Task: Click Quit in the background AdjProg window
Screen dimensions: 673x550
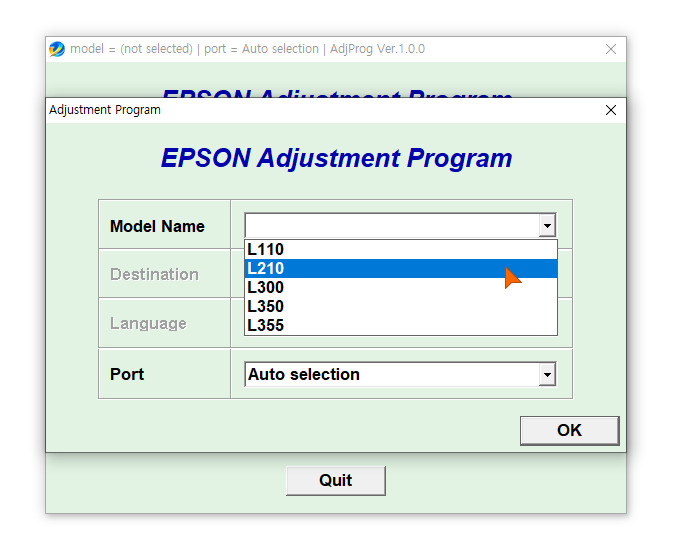Action: (336, 480)
